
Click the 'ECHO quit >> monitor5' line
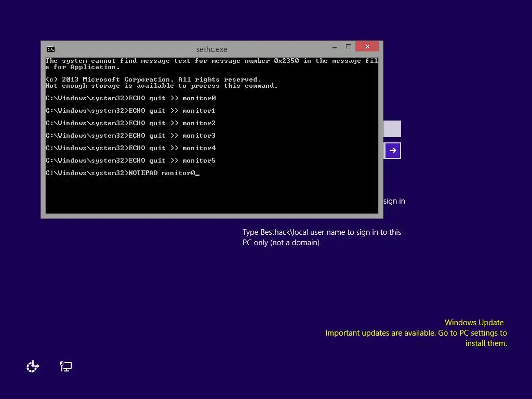pyautogui.click(x=130, y=161)
